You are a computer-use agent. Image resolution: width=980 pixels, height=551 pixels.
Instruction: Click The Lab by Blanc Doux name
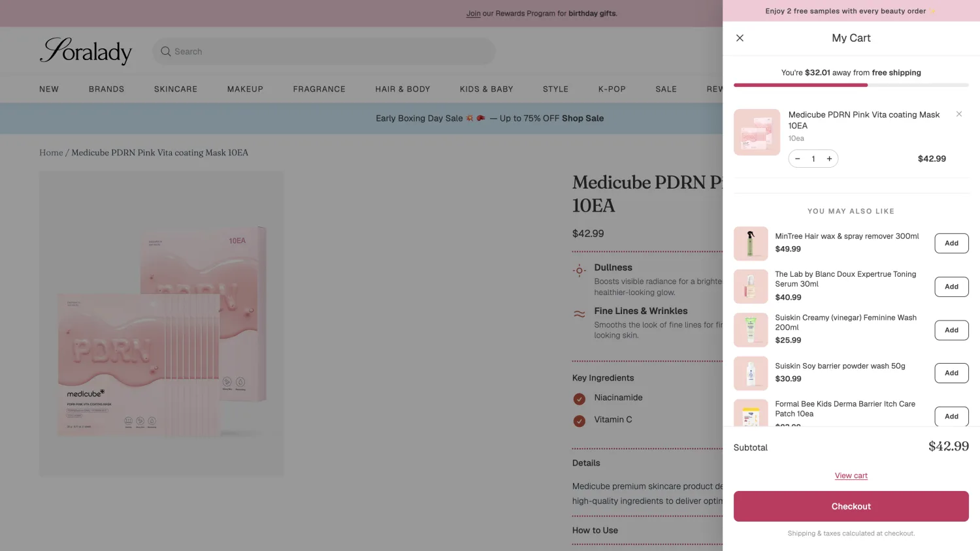[x=845, y=279]
